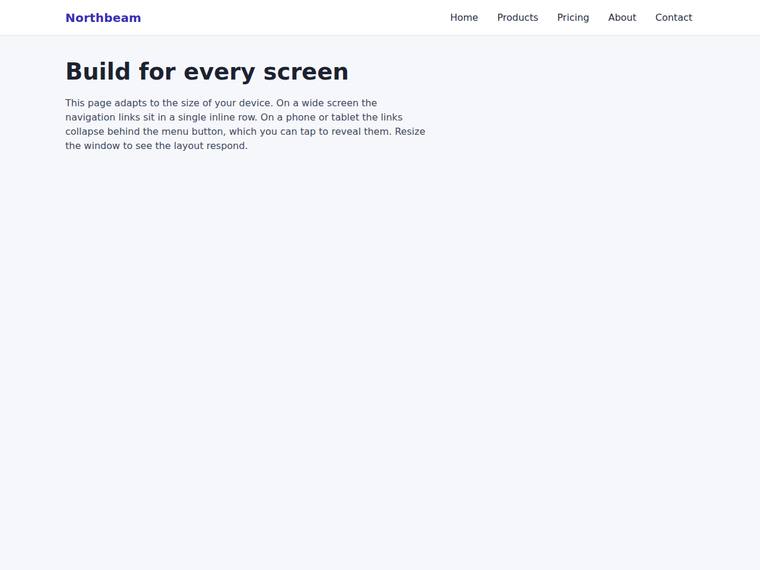Screen dimensions: 760x570
Task: Click the paragraph line starting "navigation links sit"
Action: click(x=234, y=117)
